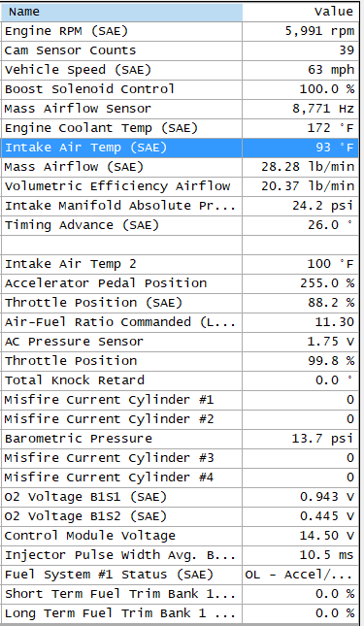Select the AC Pressure Sensor row
Viewport: 364px width, 626px height.
[x=180, y=343]
